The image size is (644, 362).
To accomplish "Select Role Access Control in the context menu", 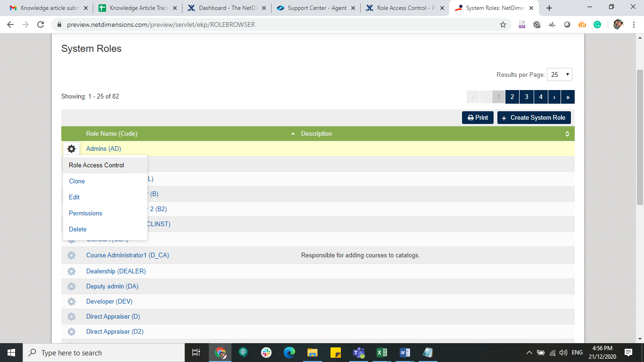I will [x=105, y=165].
